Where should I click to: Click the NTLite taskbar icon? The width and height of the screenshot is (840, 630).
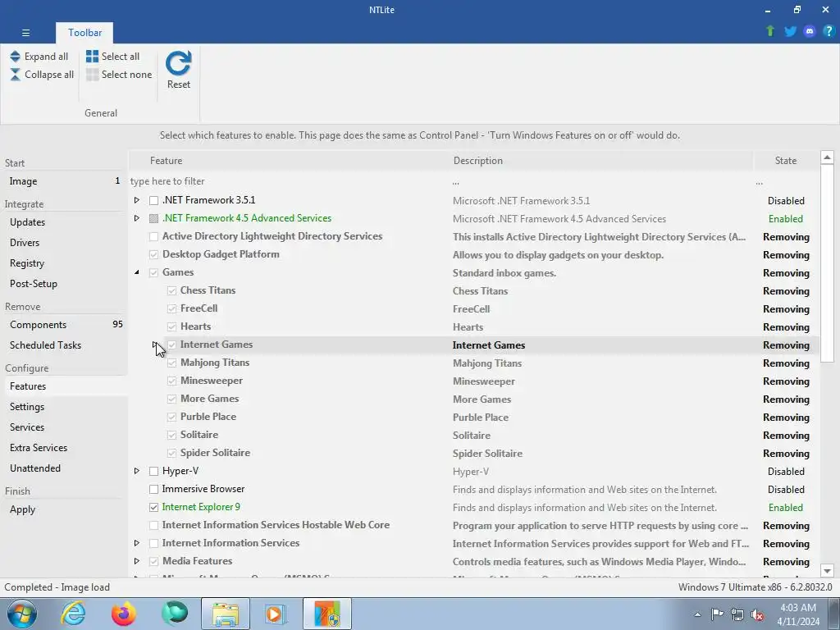(327, 614)
